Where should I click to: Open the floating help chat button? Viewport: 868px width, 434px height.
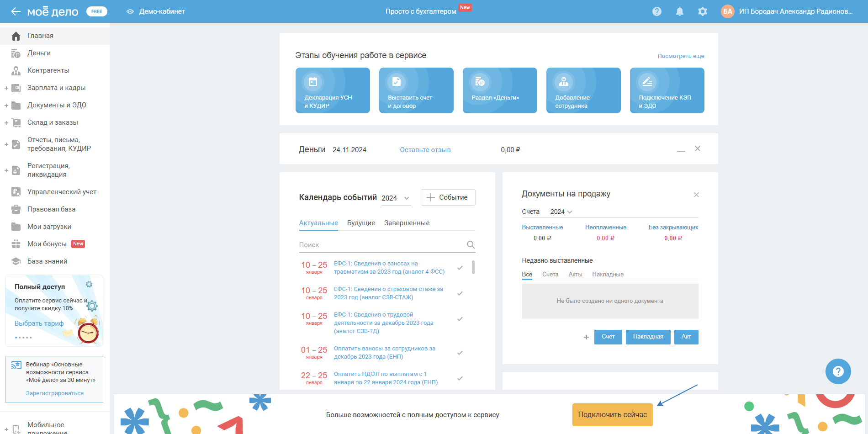(x=838, y=371)
